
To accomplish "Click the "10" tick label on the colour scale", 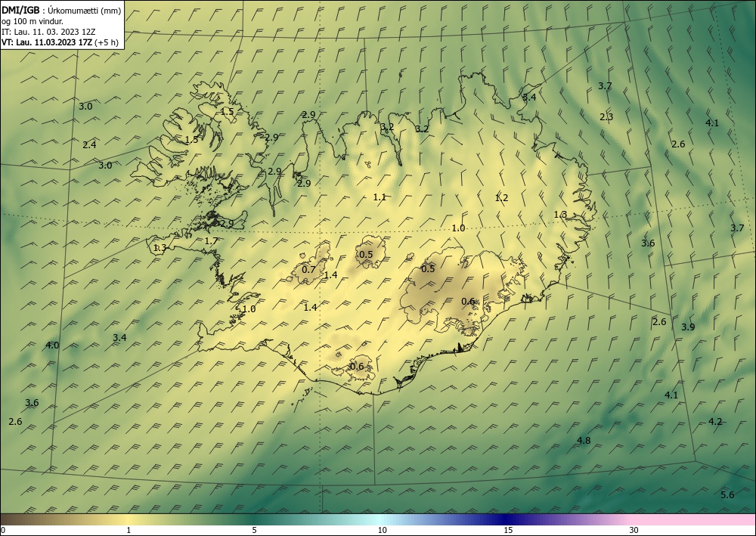I will (x=383, y=531).
